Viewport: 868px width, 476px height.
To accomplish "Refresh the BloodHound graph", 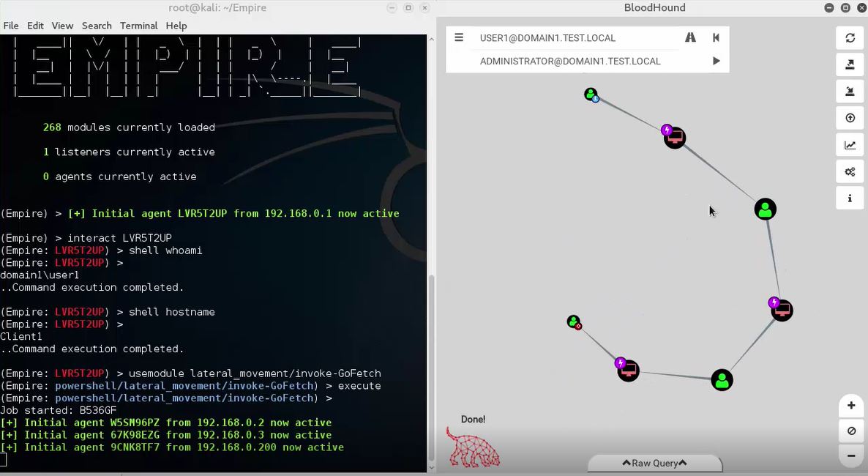I will pyautogui.click(x=850, y=37).
